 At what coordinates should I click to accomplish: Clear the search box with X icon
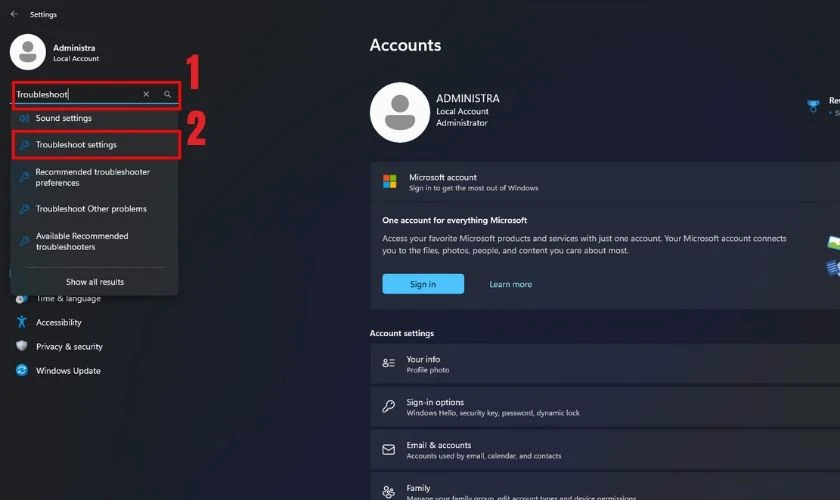click(146, 94)
